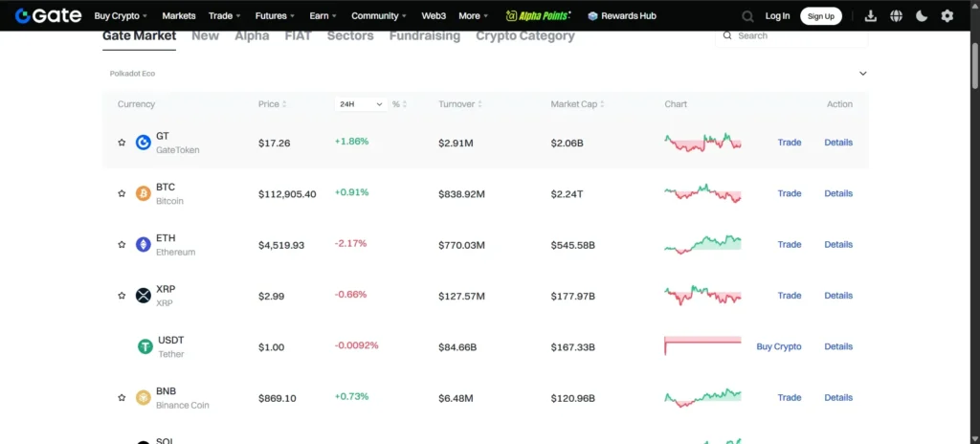Sort by Turnover arrows

tap(480, 104)
